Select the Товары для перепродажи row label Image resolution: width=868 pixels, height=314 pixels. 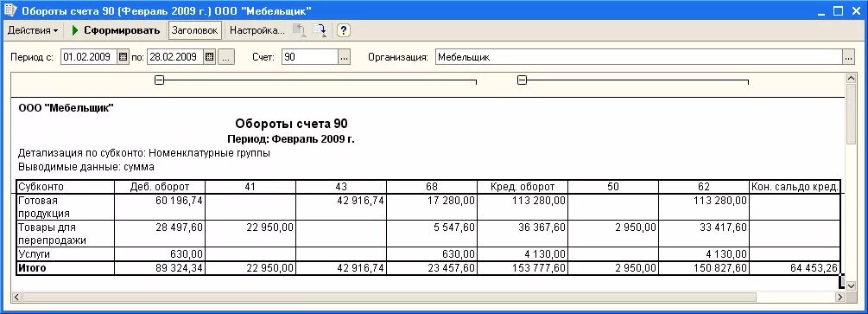pos(66,234)
